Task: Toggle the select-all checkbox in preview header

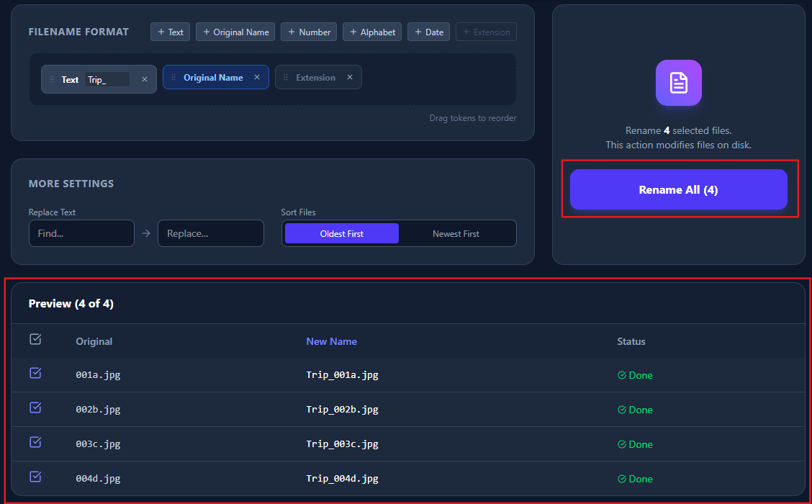Action: [35, 339]
